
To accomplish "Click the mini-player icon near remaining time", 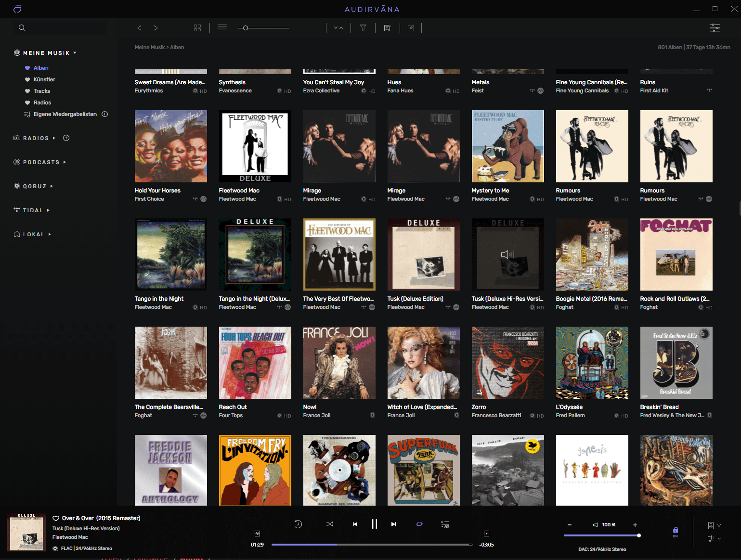I will tap(486, 534).
